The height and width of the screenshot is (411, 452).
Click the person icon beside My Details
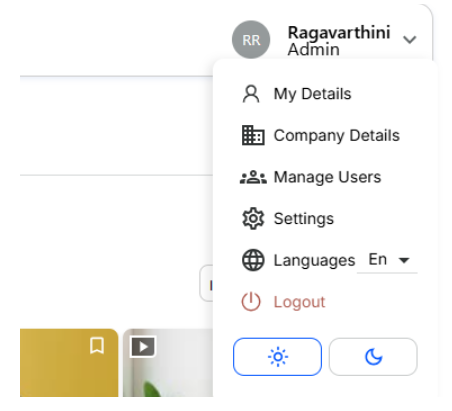point(251,94)
